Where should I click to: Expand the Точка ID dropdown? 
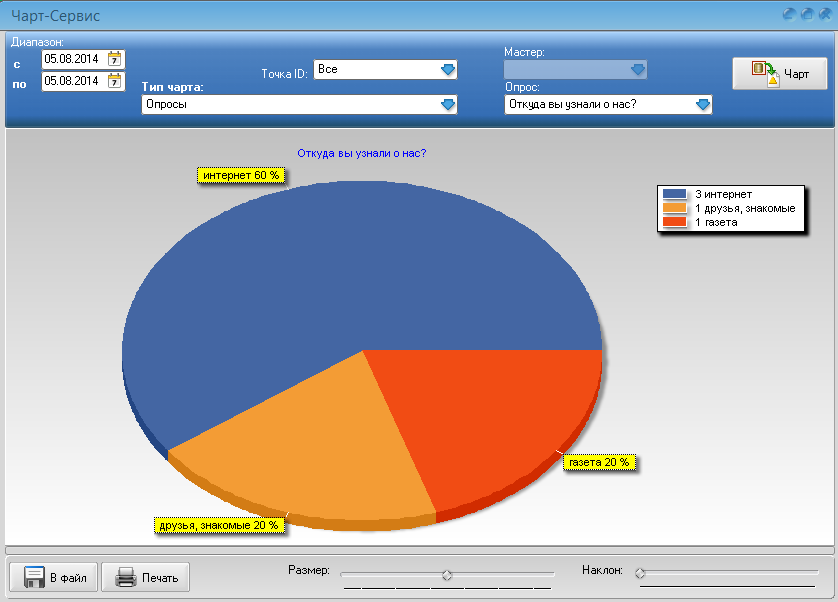point(448,69)
